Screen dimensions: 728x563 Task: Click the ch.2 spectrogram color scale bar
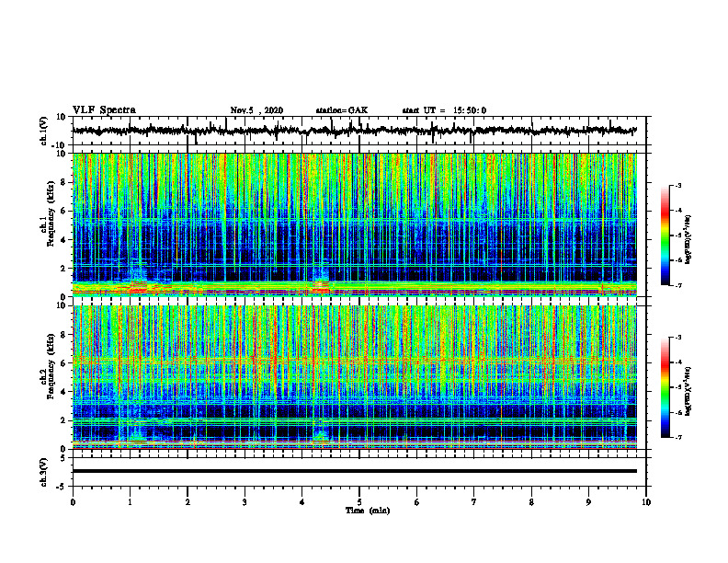click(x=665, y=387)
